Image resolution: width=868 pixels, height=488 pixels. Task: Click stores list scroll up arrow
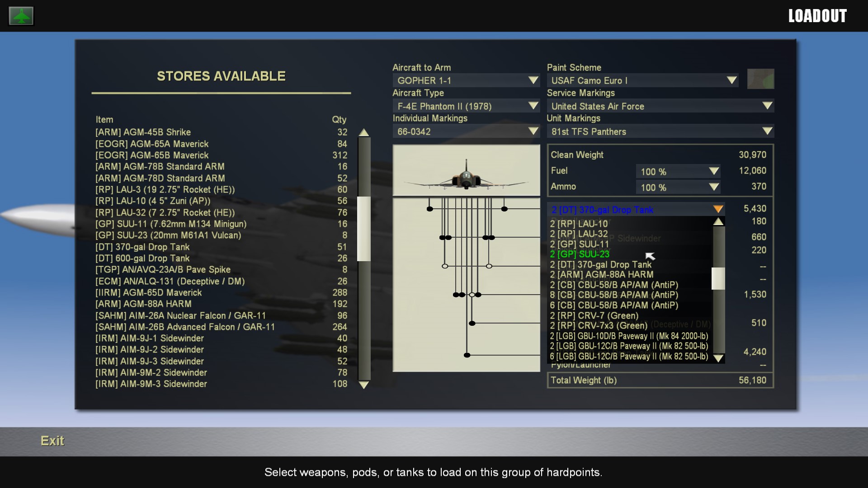(364, 132)
